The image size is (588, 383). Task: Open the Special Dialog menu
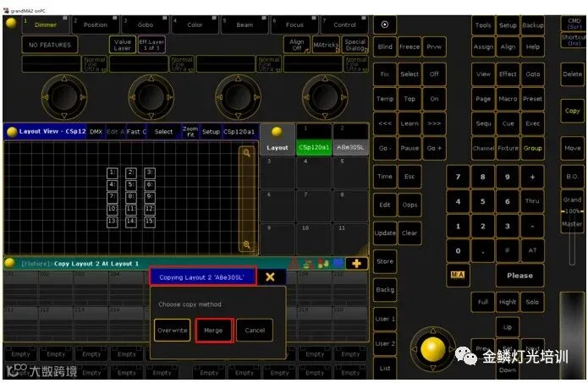click(354, 45)
